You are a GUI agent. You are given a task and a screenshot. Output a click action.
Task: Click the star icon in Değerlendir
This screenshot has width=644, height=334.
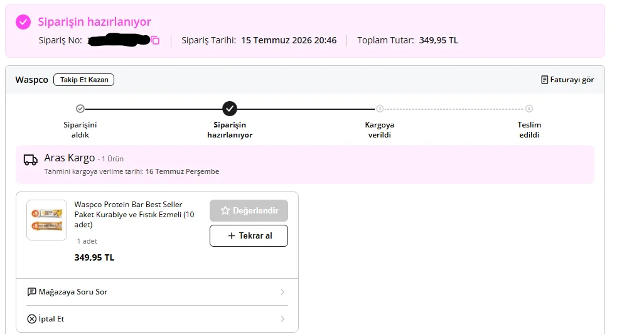[x=225, y=210]
